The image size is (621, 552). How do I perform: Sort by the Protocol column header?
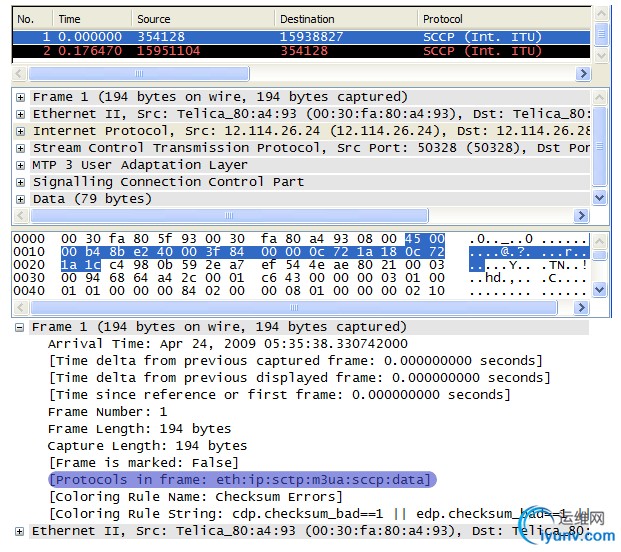click(504, 19)
